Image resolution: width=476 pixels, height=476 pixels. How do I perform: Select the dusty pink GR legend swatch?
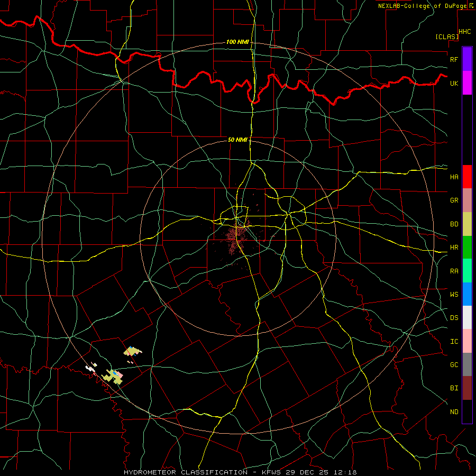(x=467, y=200)
